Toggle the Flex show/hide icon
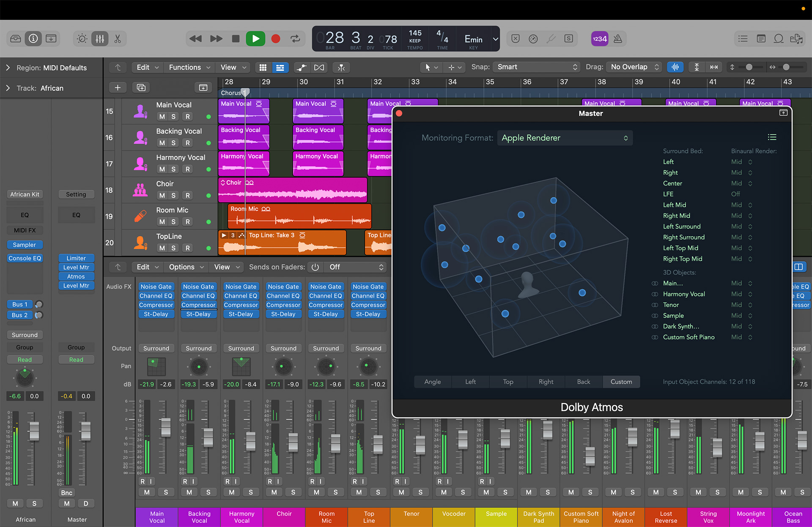Screen dimensions: 812x527 pyautogui.click(x=319, y=68)
